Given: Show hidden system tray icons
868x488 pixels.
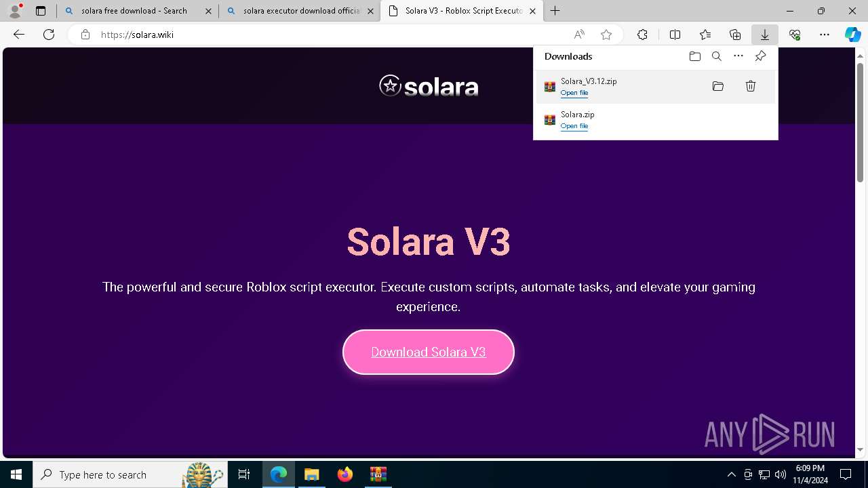Looking at the screenshot, I should coord(732,474).
